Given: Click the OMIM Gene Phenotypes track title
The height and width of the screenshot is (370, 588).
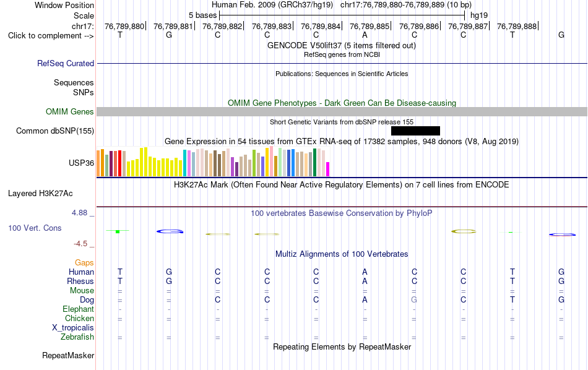Looking at the screenshot, I should pos(342,103).
